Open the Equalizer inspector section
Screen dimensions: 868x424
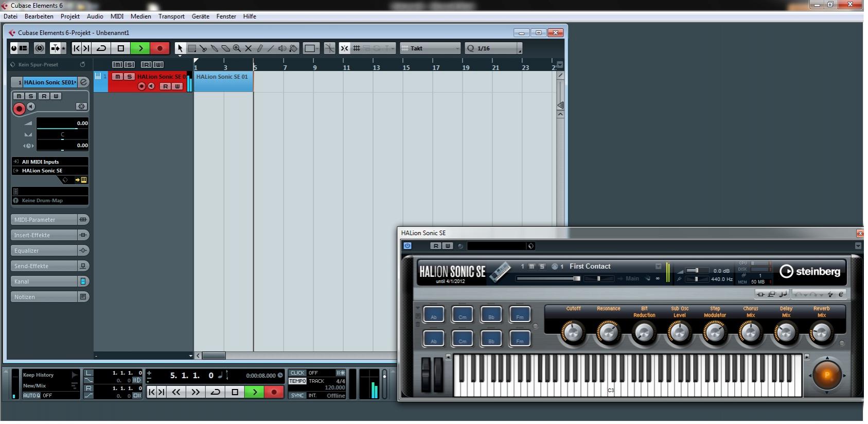point(44,251)
